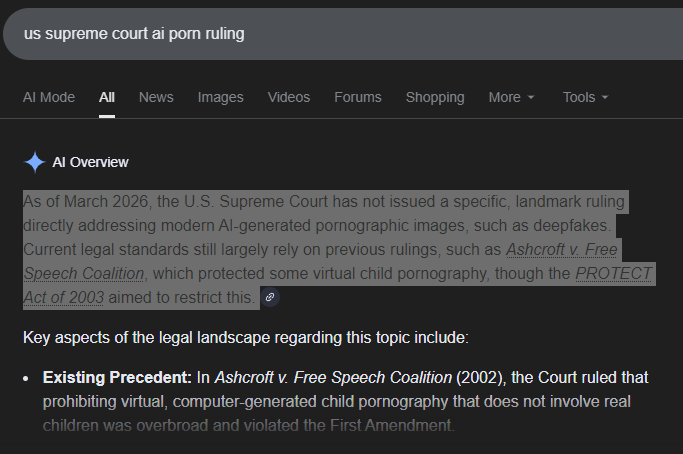Go to the Videos tab
The width and height of the screenshot is (683, 454).
pos(289,97)
